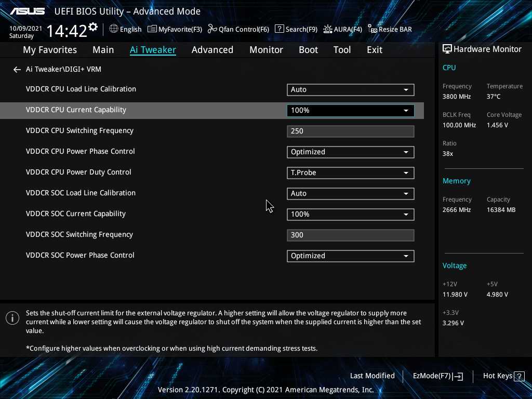This screenshot has height=399, width=532.
Task: Click the VDDCR CPU Switching Frequency field
Action: (x=350, y=131)
